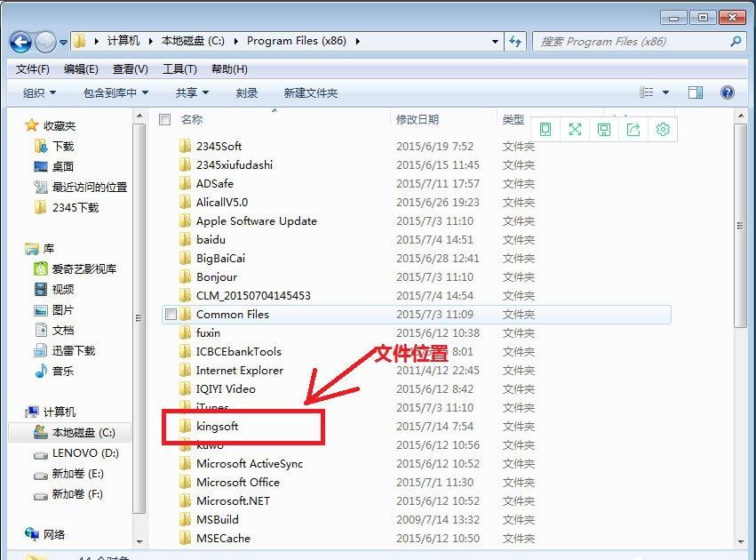Open the view options dropdown arrow
The width and height of the screenshot is (756, 560).
(x=666, y=92)
